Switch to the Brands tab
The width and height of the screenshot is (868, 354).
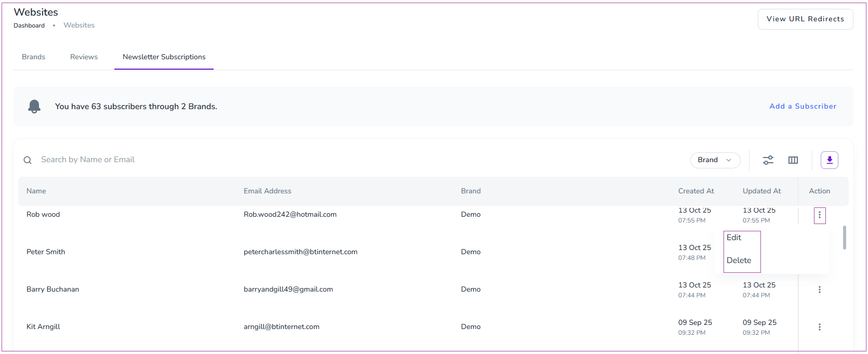pos(33,57)
